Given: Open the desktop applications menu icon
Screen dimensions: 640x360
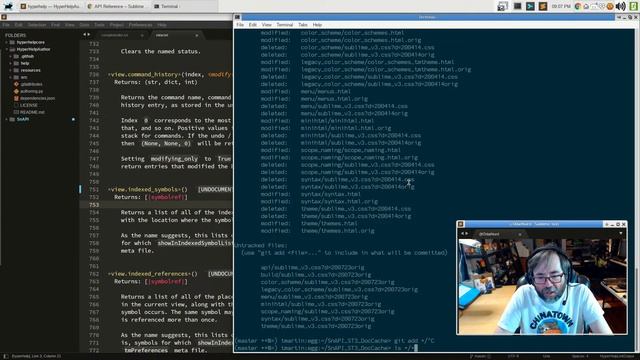Looking at the screenshot, I should (8, 6).
